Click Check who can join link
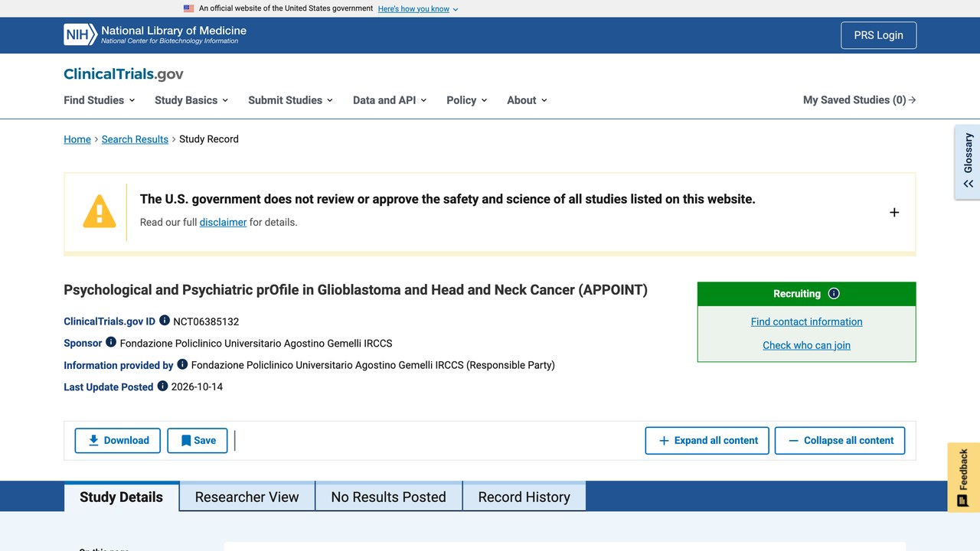Viewport: 980px width, 551px height. coord(807,345)
